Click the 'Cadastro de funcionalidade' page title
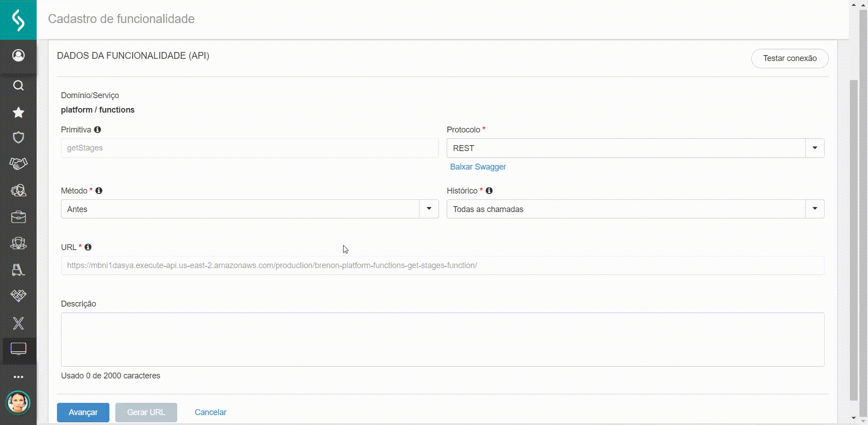Viewport: 868px width, 425px height. (x=121, y=19)
